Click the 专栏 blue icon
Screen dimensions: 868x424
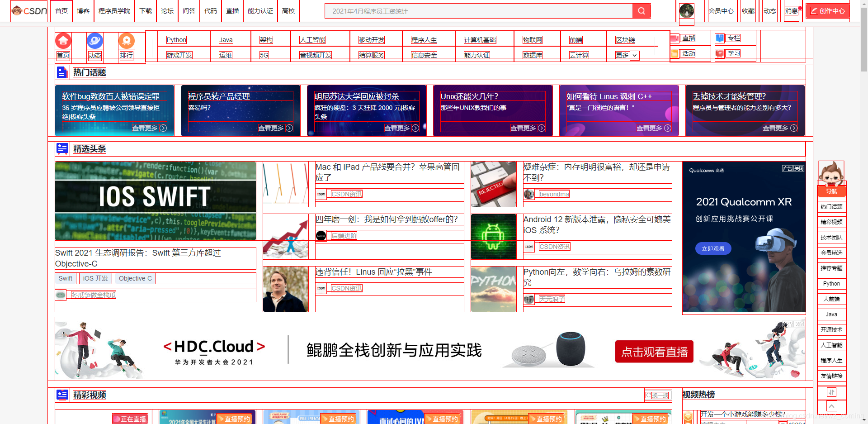tap(720, 38)
